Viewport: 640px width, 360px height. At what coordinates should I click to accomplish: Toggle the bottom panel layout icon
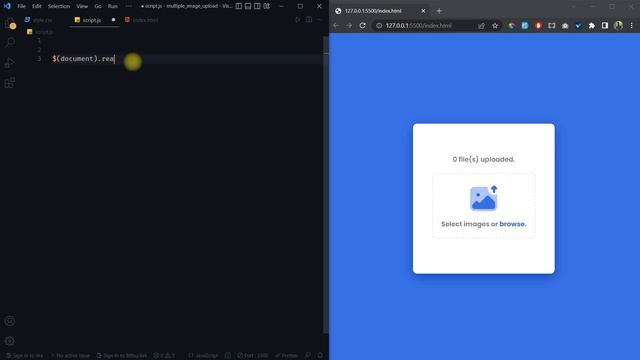[248, 6]
